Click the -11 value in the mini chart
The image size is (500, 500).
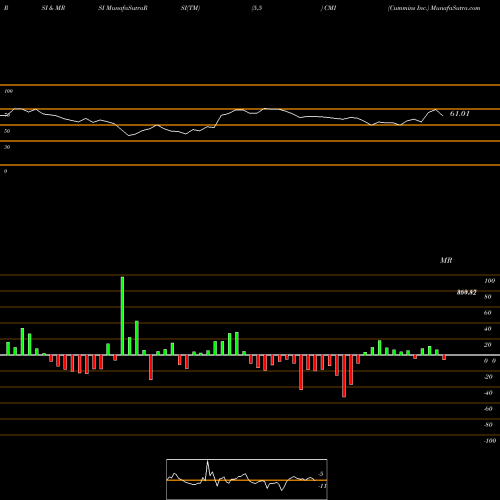point(322,486)
